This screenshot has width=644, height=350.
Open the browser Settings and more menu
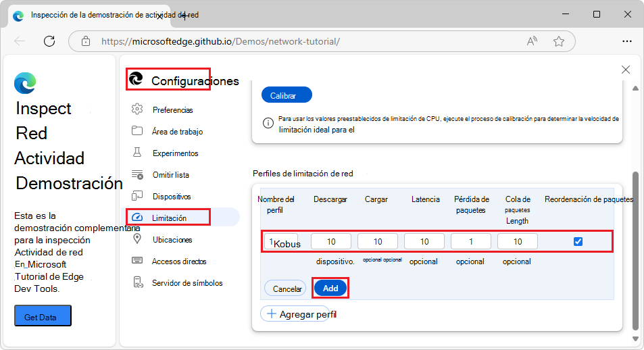point(626,41)
